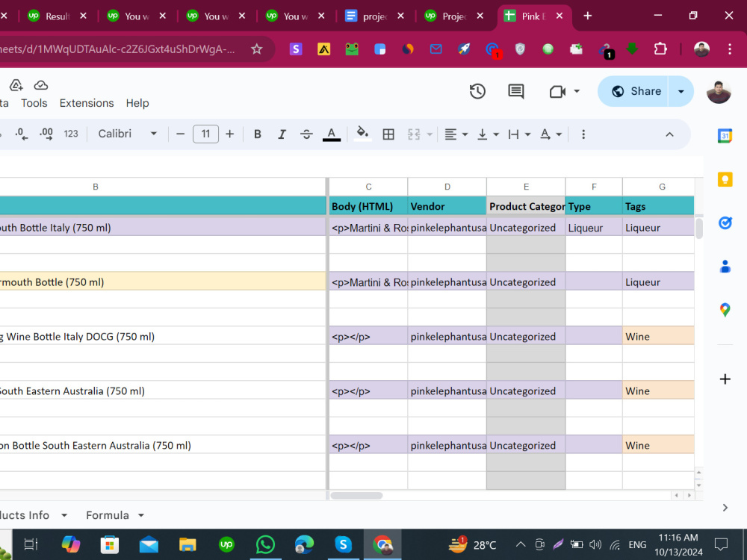
Task: Open text color picker
Action: click(x=332, y=134)
